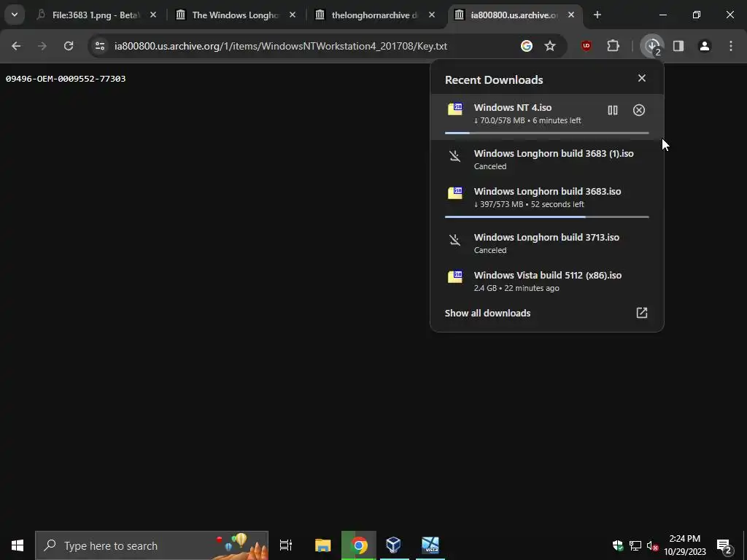This screenshot has width=747, height=560.
Task: Open Chrome's three-dot menu
Action: click(731, 46)
